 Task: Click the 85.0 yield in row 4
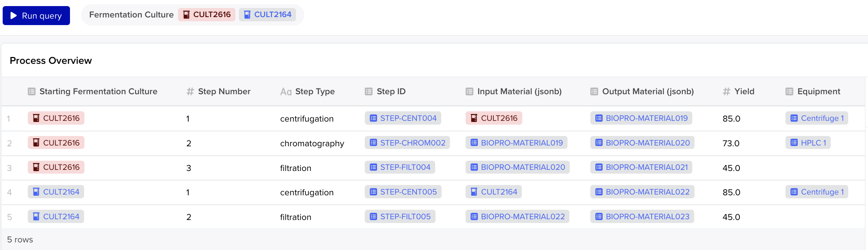[731, 193]
